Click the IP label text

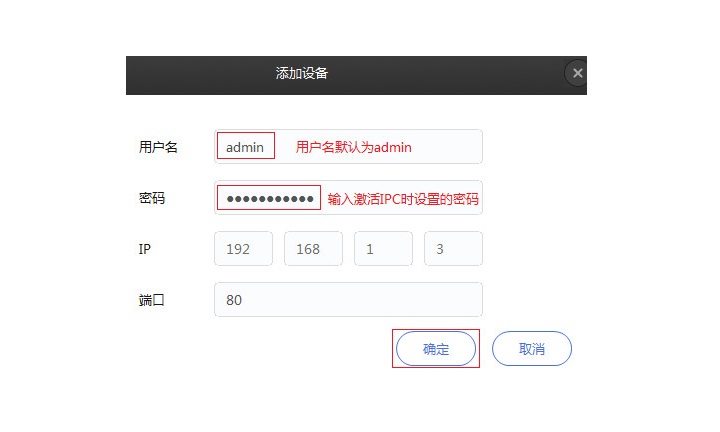click(145, 249)
